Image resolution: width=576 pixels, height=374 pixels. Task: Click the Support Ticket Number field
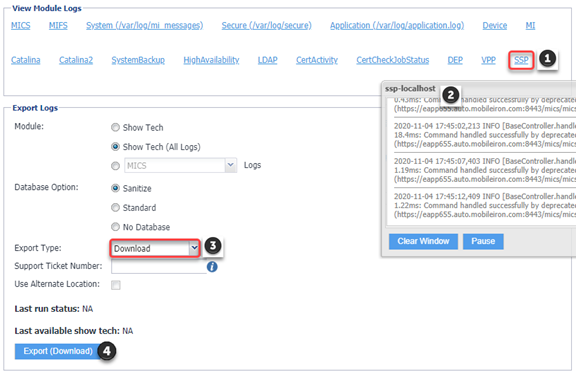159,267
